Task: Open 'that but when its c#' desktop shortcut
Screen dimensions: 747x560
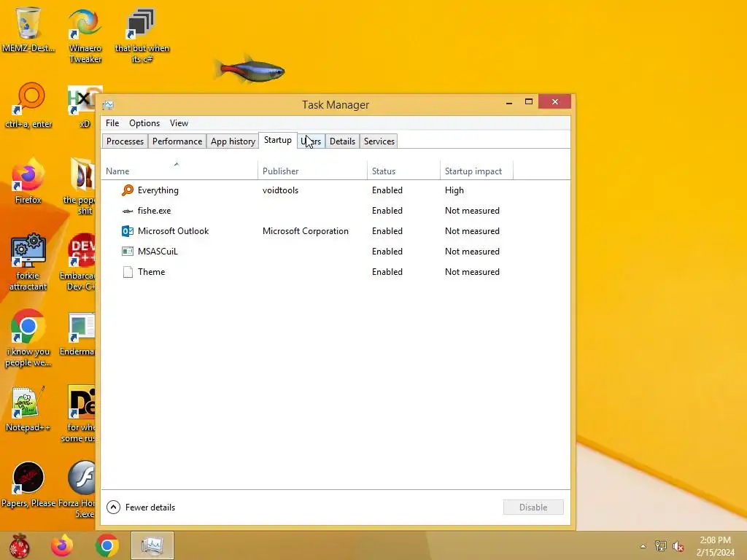Action: click(x=142, y=36)
